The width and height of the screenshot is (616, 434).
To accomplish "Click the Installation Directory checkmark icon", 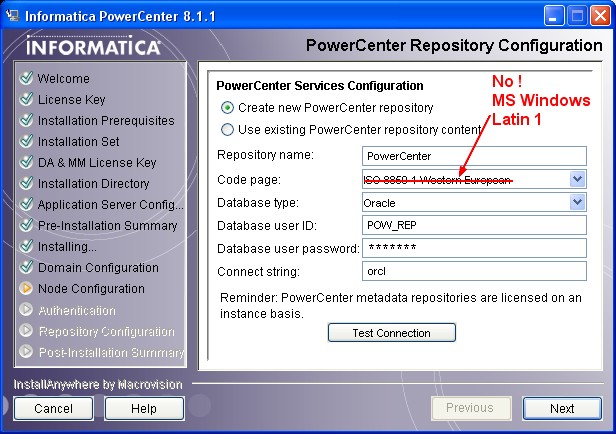I will (26, 183).
